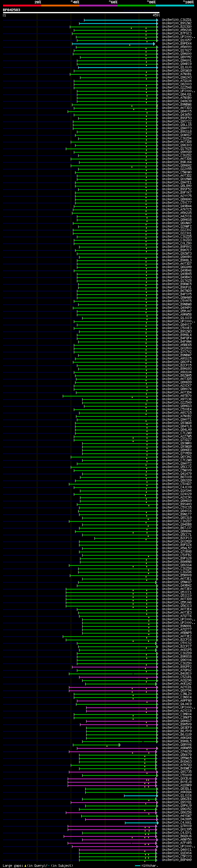The image size is (197, 868).
Task: Select the UniRef100_Q9S735 label
Action: tap(177, 772)
